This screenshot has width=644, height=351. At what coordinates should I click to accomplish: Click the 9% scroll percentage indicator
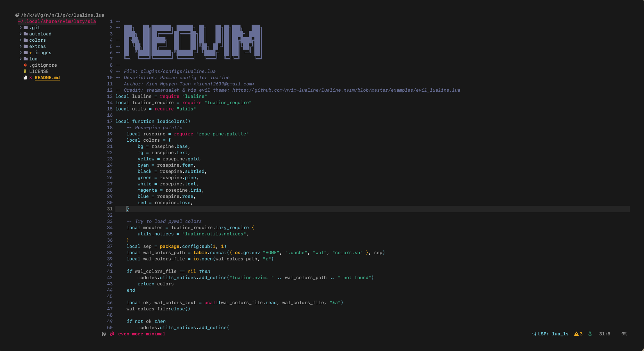coord(624,334)
